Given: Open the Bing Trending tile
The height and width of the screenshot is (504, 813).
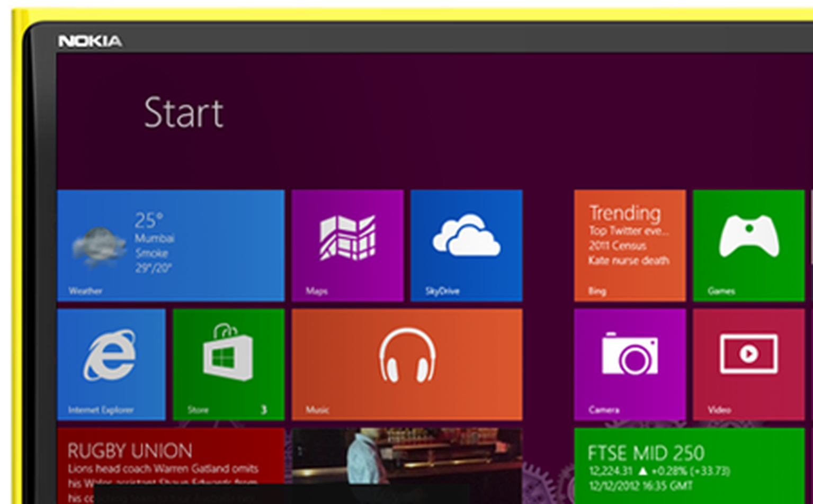Looking at the screenshot, I should 630,246.
